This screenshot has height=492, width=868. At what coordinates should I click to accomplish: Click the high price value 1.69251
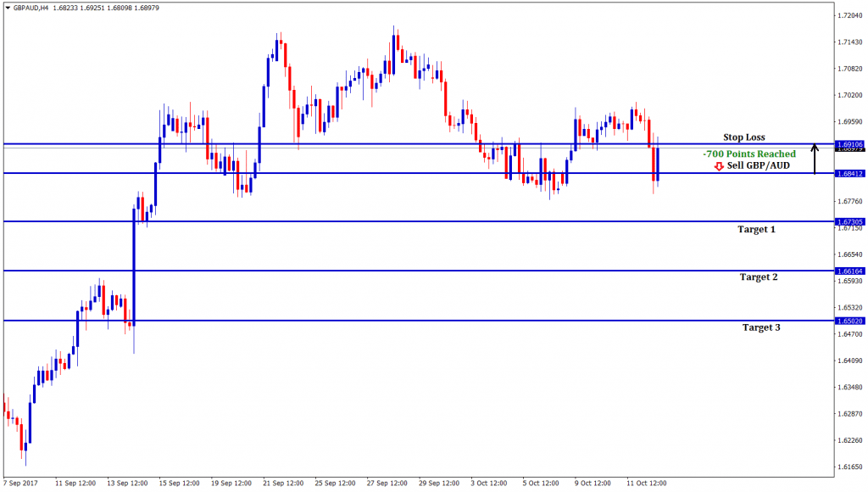click(92, 8)
